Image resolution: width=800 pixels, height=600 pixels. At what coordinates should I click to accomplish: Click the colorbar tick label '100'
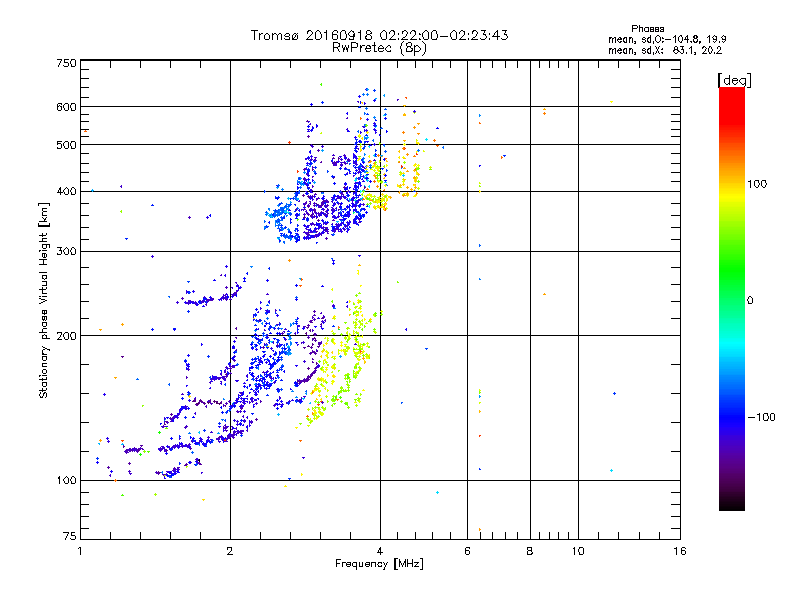pyautogui.click(x=757, y=184)
